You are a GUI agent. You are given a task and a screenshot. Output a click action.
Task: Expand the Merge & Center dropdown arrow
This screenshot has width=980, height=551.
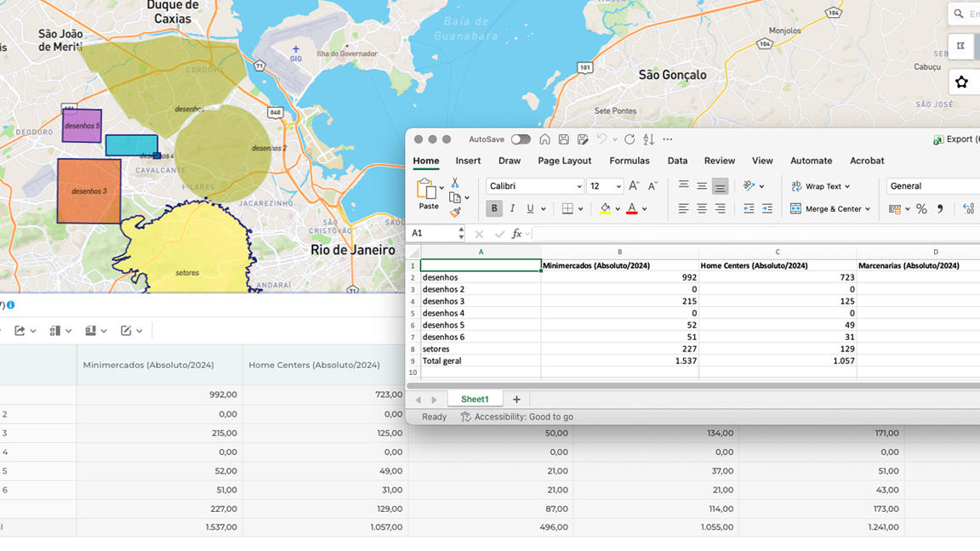tap(868, 209)
